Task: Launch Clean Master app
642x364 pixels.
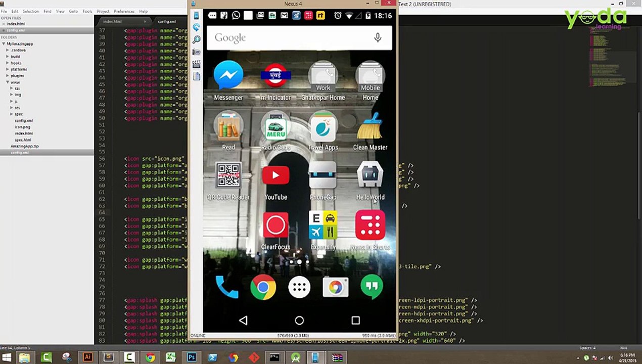Action: [x=370, y=126]
